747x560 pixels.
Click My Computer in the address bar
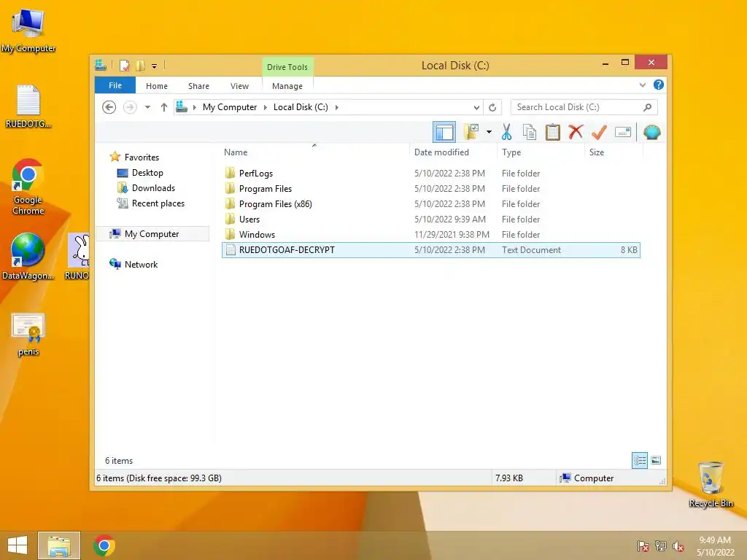[230, 107]
